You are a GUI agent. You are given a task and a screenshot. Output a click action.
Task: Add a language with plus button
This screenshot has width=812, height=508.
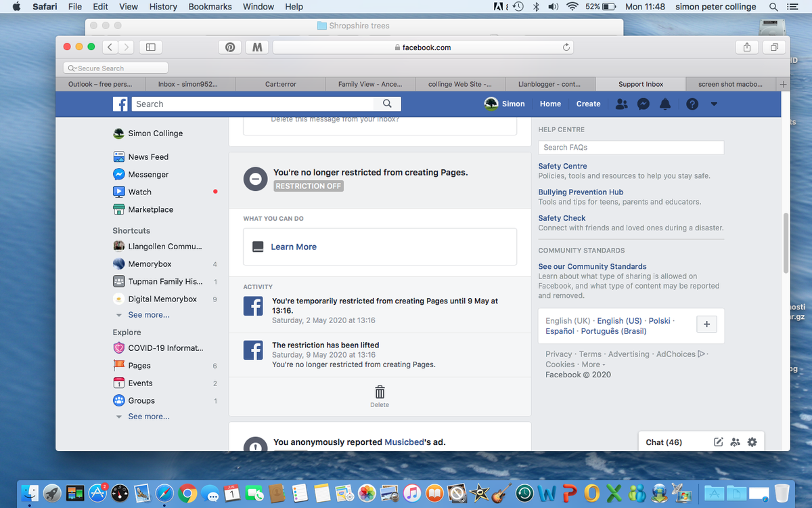(706, 324)
